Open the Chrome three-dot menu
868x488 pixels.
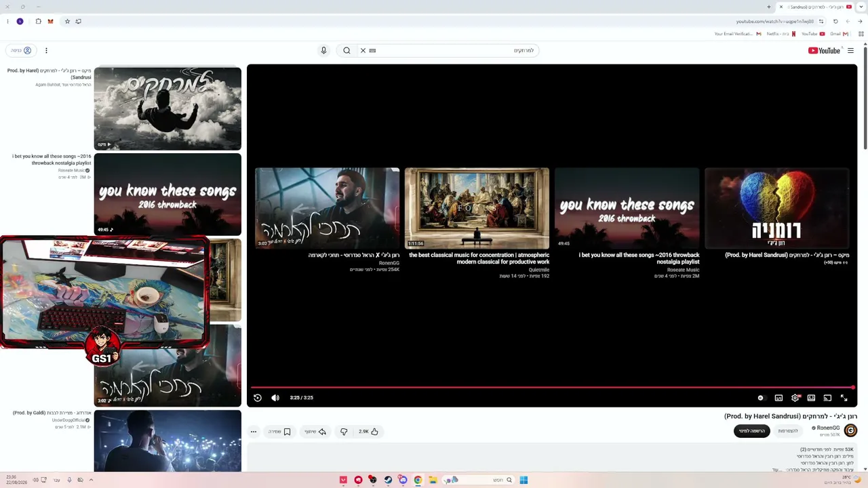point(7,21)
